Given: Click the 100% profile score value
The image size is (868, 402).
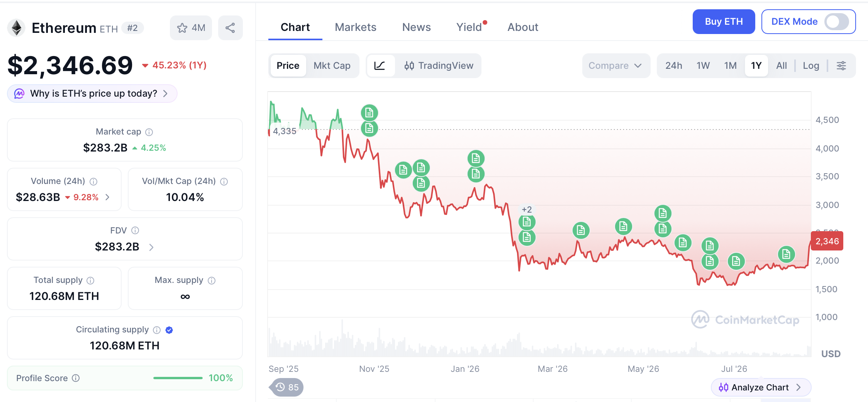Looking at the screenshot, I should 221,378.
